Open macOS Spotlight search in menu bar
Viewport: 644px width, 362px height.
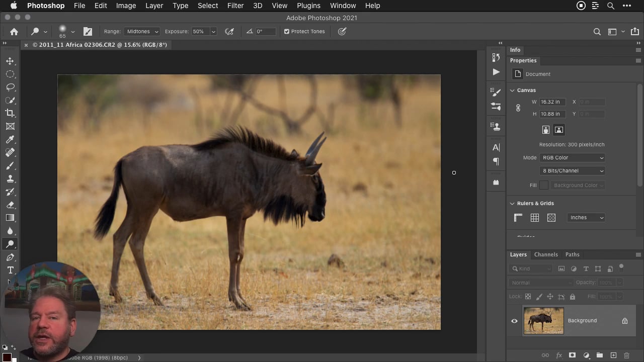click(611, 6)
